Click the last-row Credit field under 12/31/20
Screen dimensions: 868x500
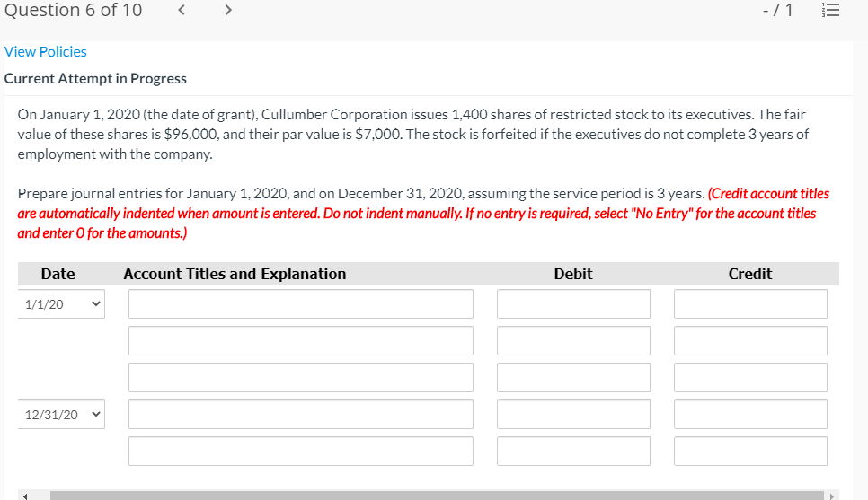tap(750, 451)
